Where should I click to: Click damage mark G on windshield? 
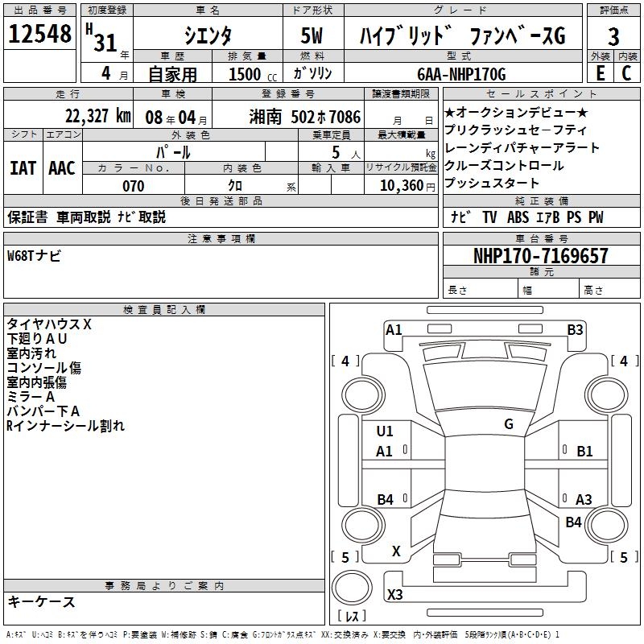tap(509, 424)
